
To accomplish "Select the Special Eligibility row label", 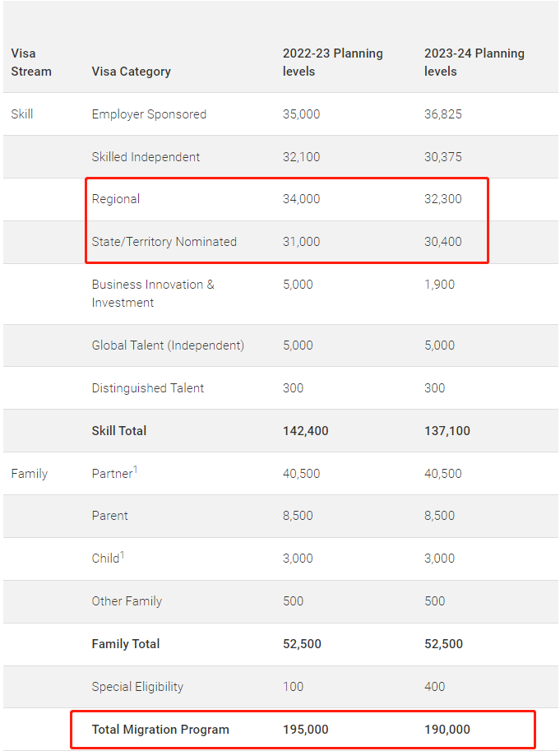I will point(137,686).
